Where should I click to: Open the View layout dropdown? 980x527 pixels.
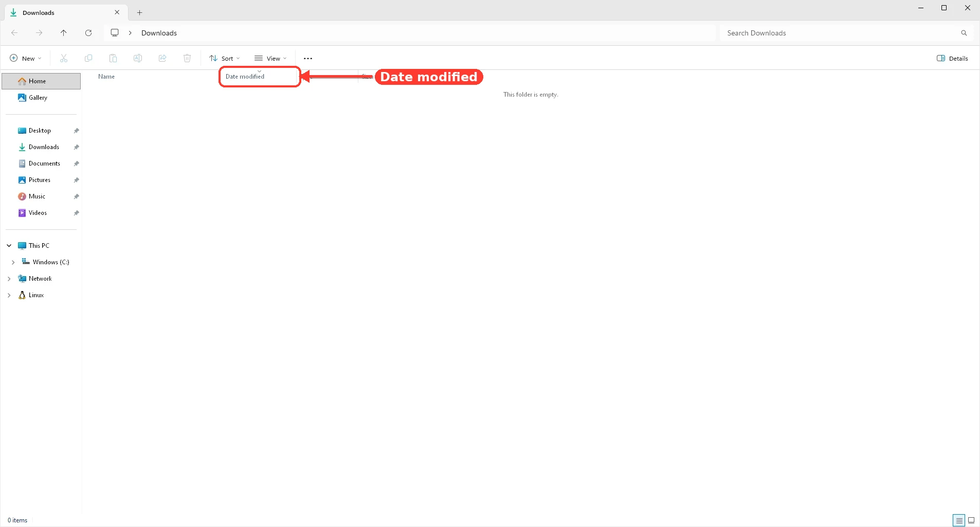(270, 58)
